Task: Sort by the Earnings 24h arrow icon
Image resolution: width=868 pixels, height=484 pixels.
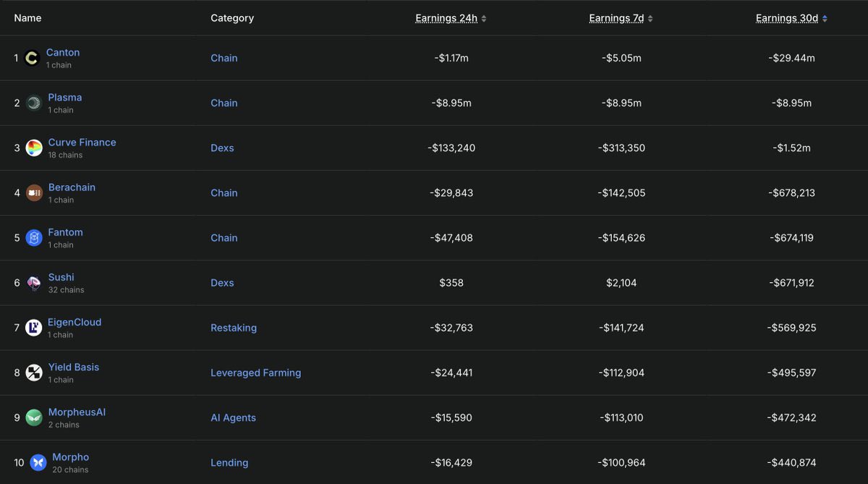Action: [x=484, y=19]
